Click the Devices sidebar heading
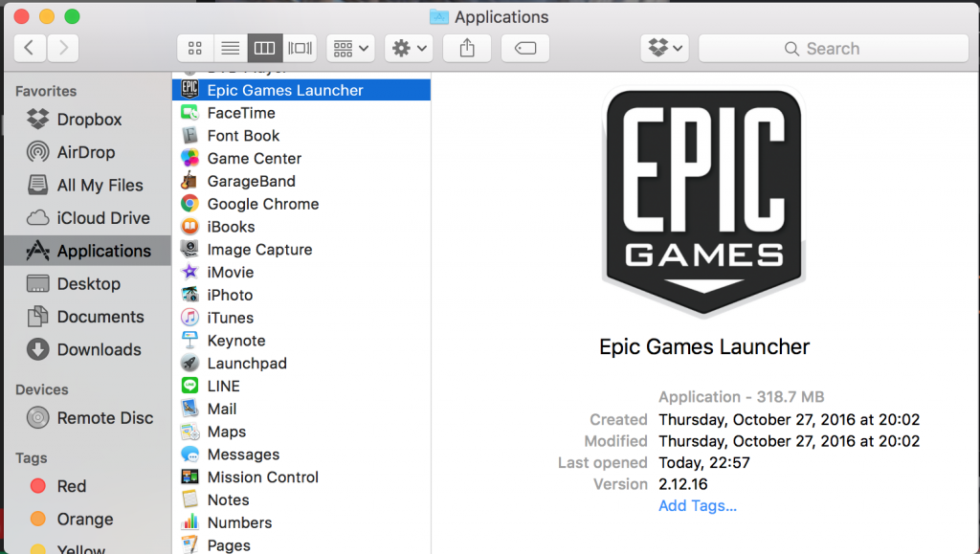 (x=42, y=389)
